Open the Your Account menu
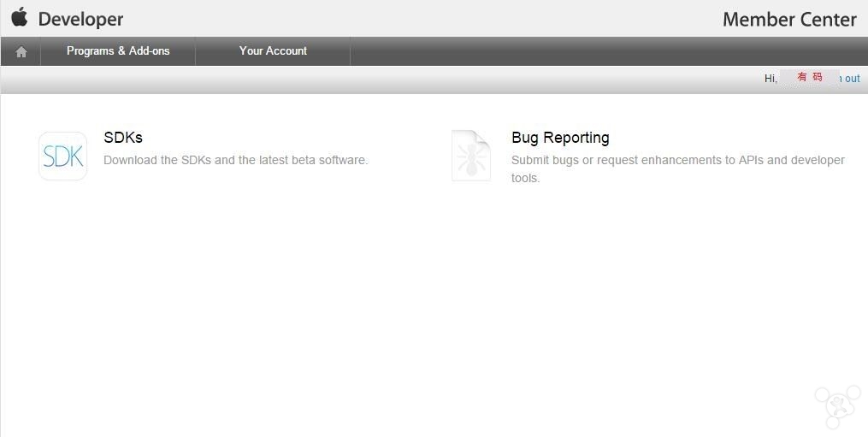The image size is (868, 437). coord(273,51)
